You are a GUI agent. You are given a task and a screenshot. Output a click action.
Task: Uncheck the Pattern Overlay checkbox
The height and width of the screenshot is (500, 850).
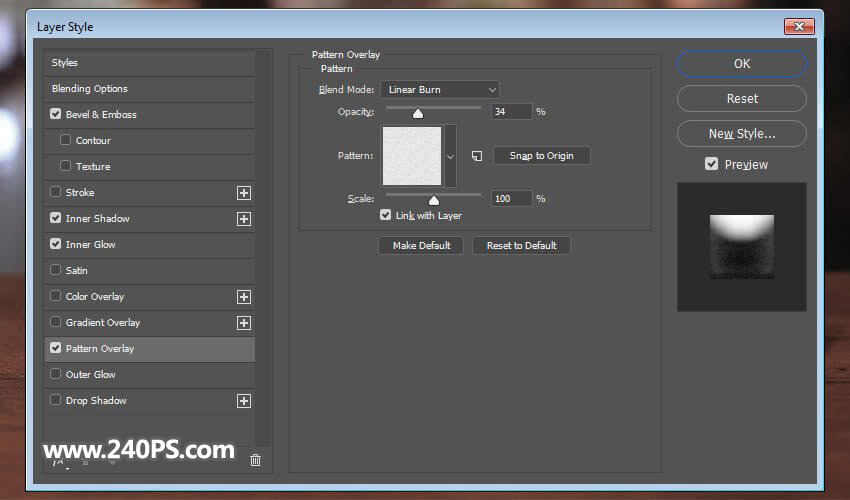[x=55, y=348]
